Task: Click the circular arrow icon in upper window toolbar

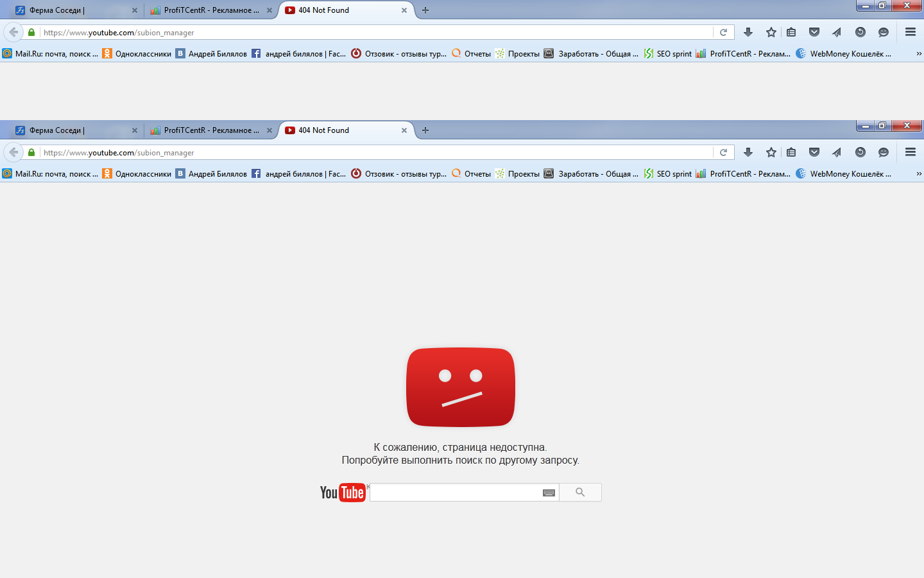Action: [860, 32]
